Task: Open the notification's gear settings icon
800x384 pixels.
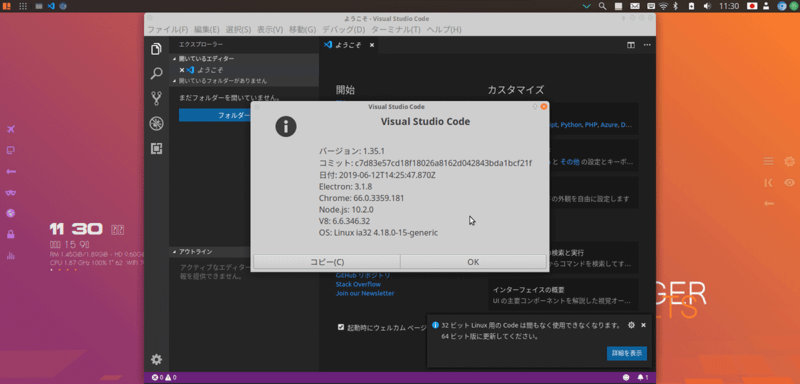Action: (631, 325)
